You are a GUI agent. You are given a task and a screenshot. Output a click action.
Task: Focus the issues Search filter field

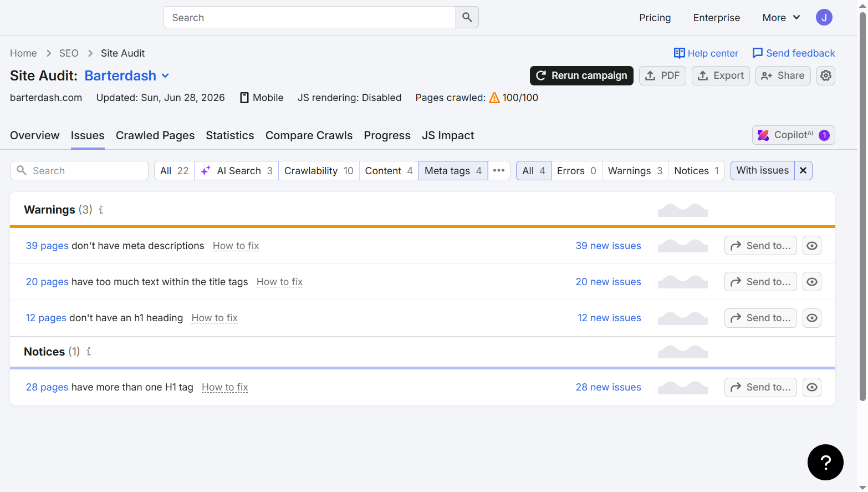click(79, 170)
